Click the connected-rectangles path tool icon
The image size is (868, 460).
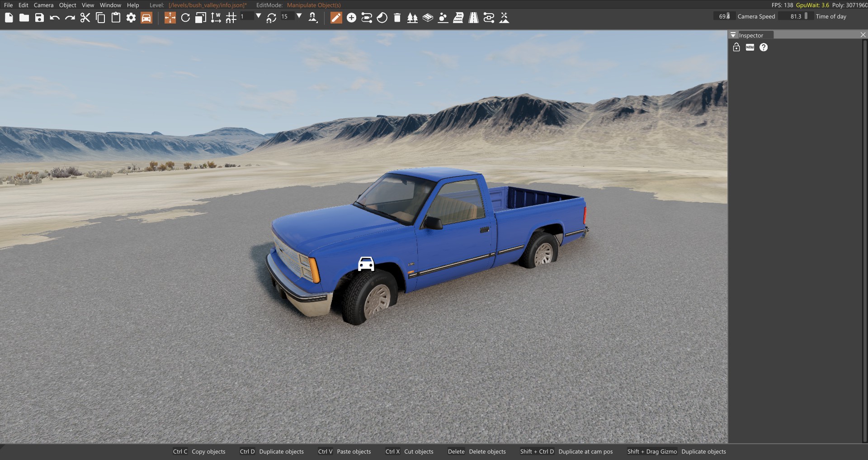point(367,18)
